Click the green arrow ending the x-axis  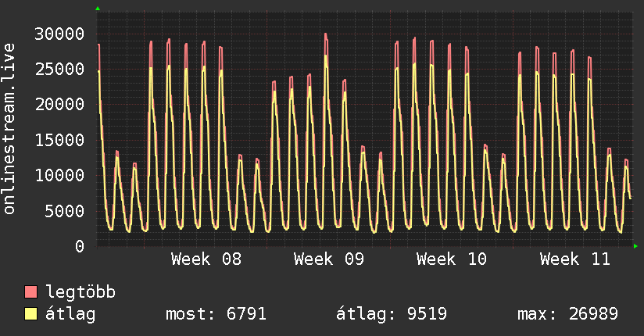pos(635,246)
